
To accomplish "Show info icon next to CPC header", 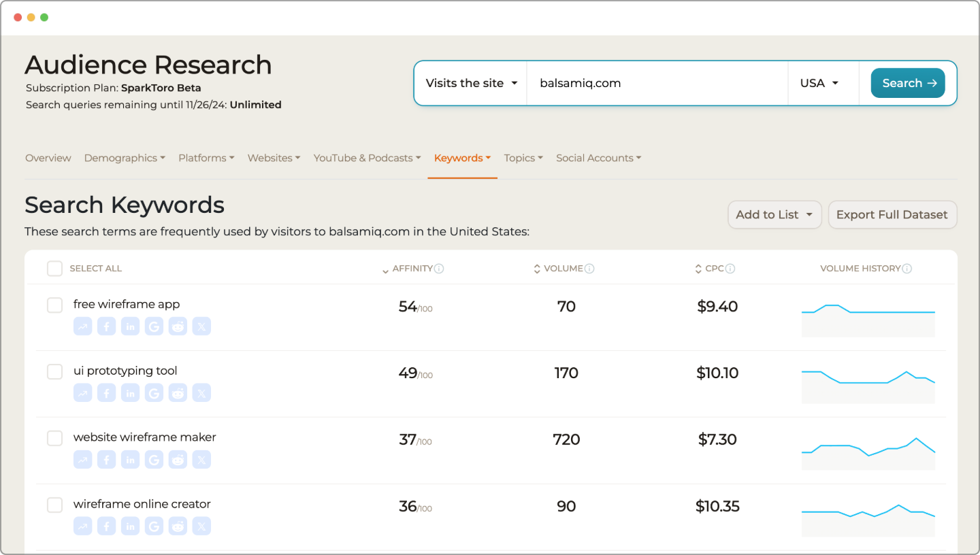I will [x=730, y=269].
